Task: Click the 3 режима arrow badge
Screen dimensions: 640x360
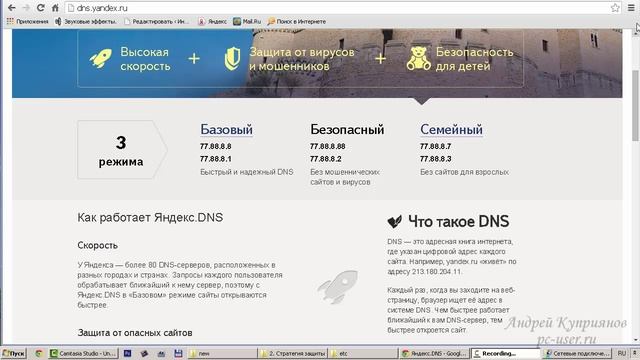Action: 122,150
